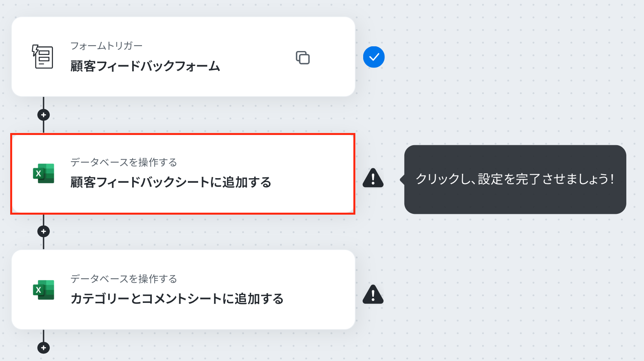The image size is (644, 361).
Task: Click the Excel icon on カテゴリーとコメントシートに追加する step
Action: 44,290
